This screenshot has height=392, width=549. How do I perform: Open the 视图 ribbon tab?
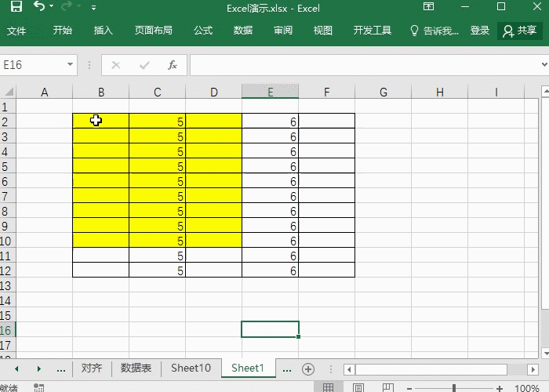(323, 31)
